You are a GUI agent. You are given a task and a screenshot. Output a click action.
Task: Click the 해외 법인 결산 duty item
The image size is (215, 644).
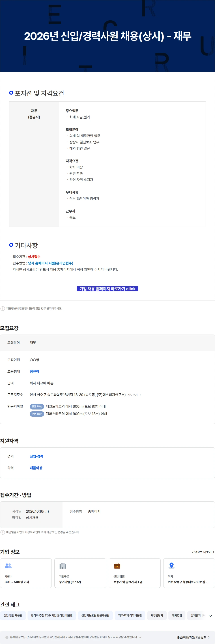pyautogui.click(x=80, y=148)
